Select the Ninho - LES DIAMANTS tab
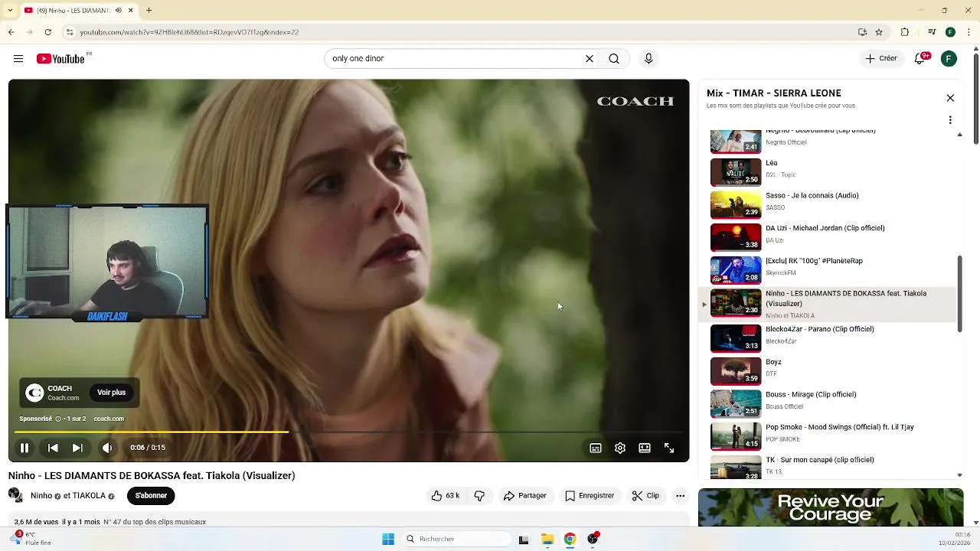 click(79, 11)
